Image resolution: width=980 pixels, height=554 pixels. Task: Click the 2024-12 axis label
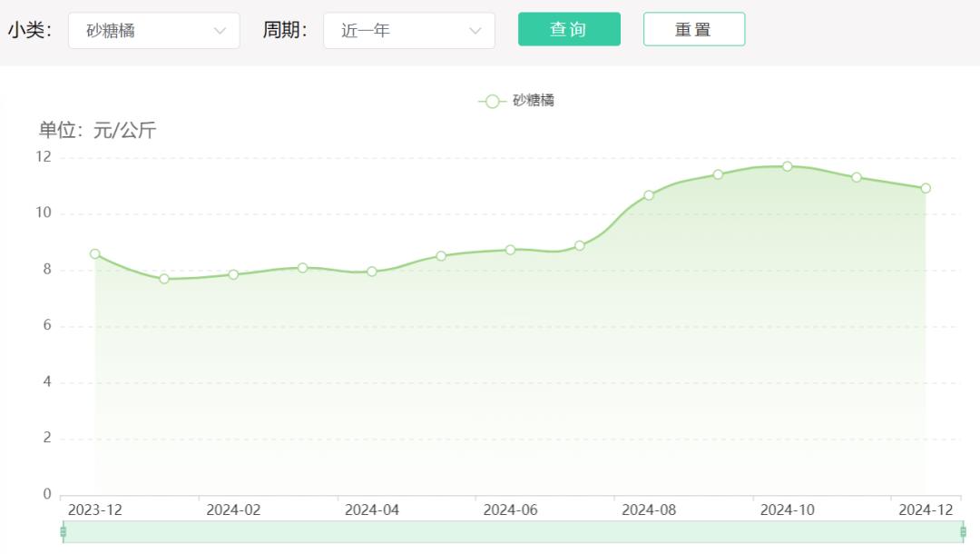click(926, 510)
